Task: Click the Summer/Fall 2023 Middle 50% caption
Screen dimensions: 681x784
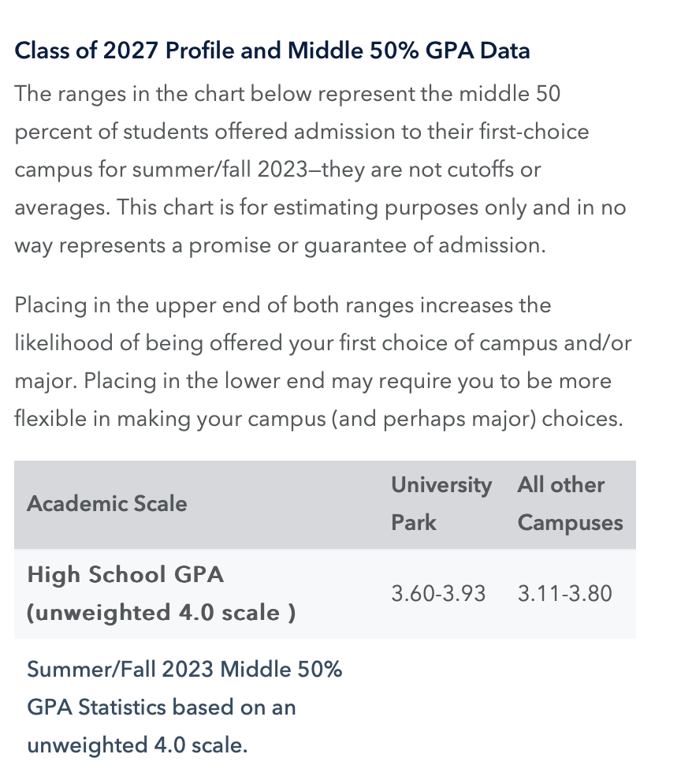Action: pyautogui.click(x=184, y=670)
